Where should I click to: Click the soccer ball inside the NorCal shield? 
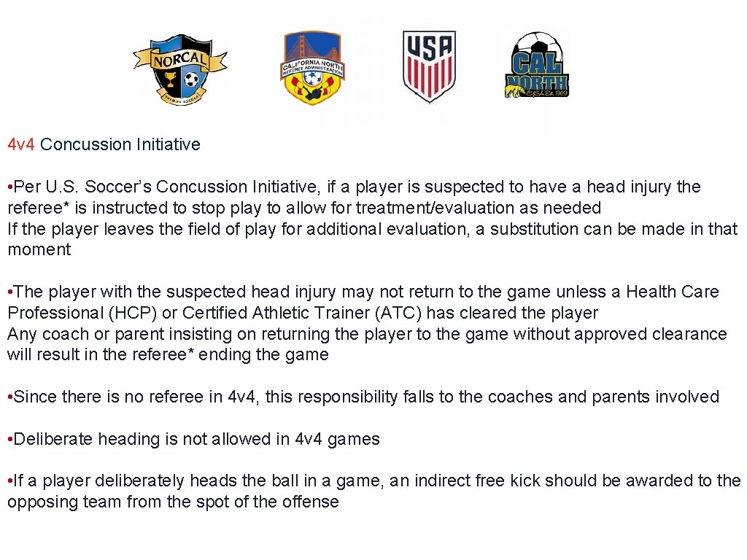(192, 79)
